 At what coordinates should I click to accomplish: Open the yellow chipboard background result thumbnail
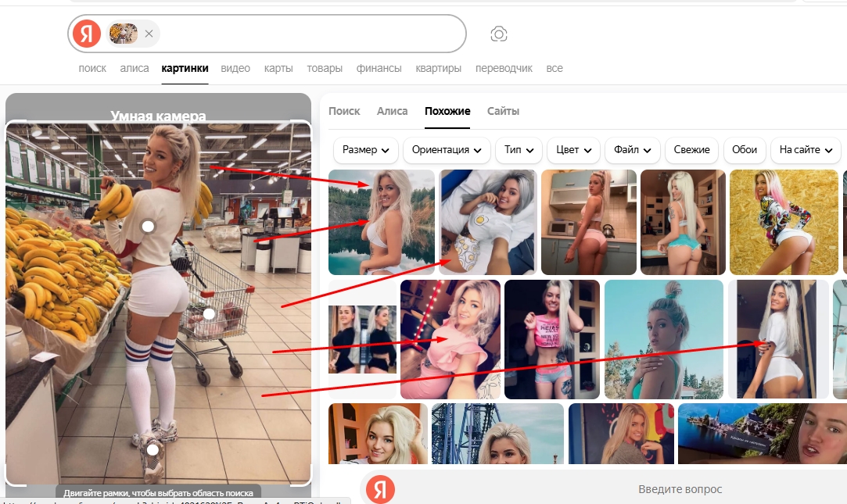pos(784,223)
